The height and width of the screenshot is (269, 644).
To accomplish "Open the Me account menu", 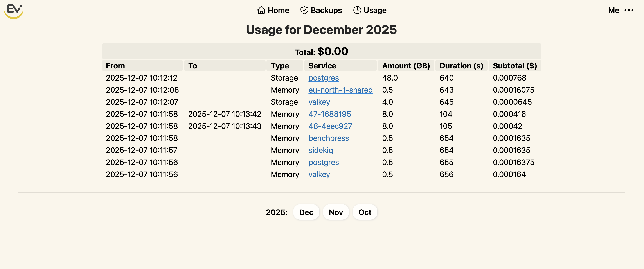I will (614, 10).
